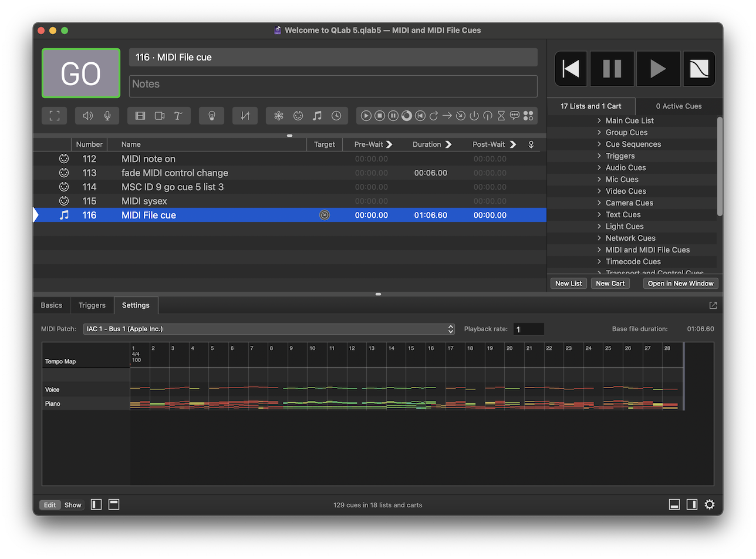Switch to the Triggers tab

pyautogui.click(x=92, y=305)
